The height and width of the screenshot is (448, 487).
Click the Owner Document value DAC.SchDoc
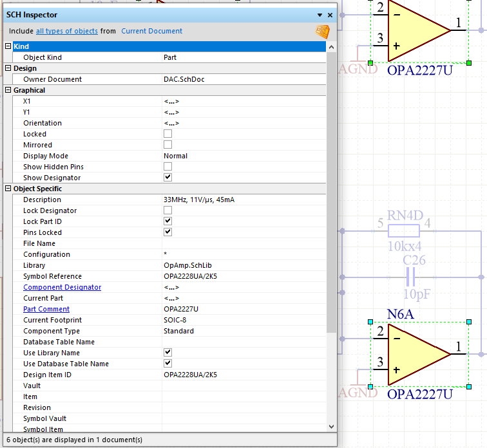point(243,79)
